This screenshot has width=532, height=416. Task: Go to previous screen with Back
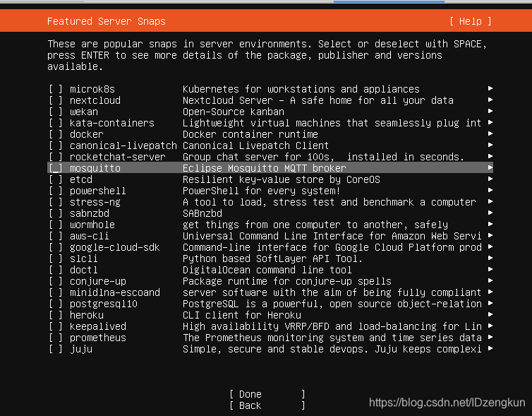coord(267,405)
